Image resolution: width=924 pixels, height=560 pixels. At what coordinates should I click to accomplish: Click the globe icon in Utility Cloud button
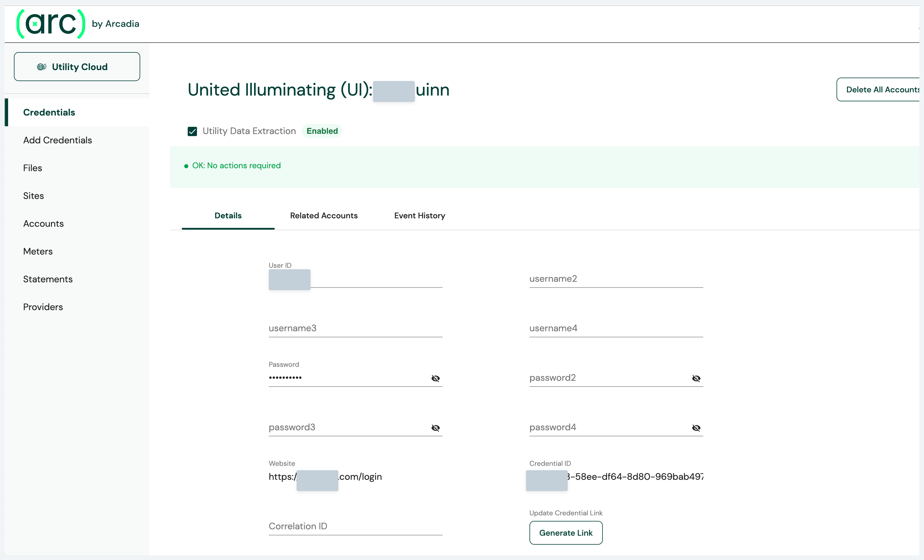[x=42, y=67]
